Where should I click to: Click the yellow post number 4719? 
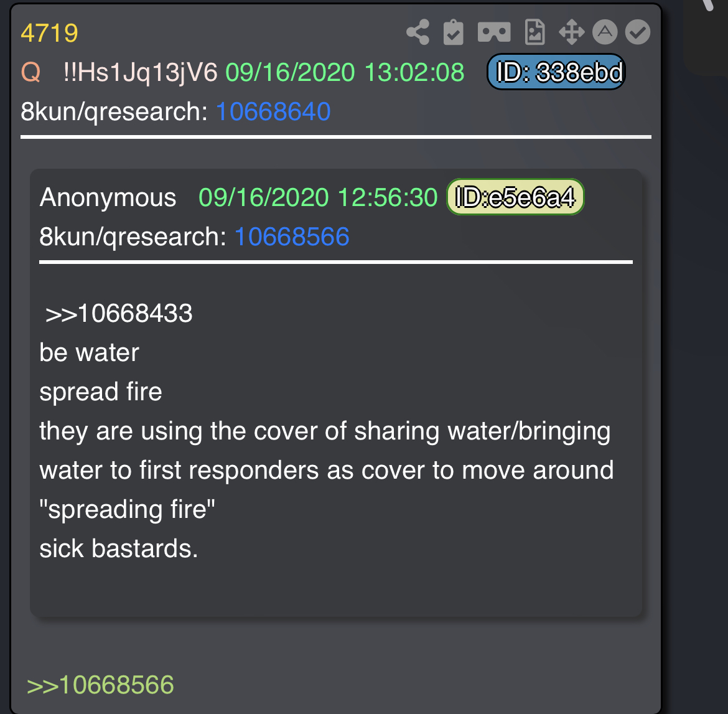[x=50, y=33]
